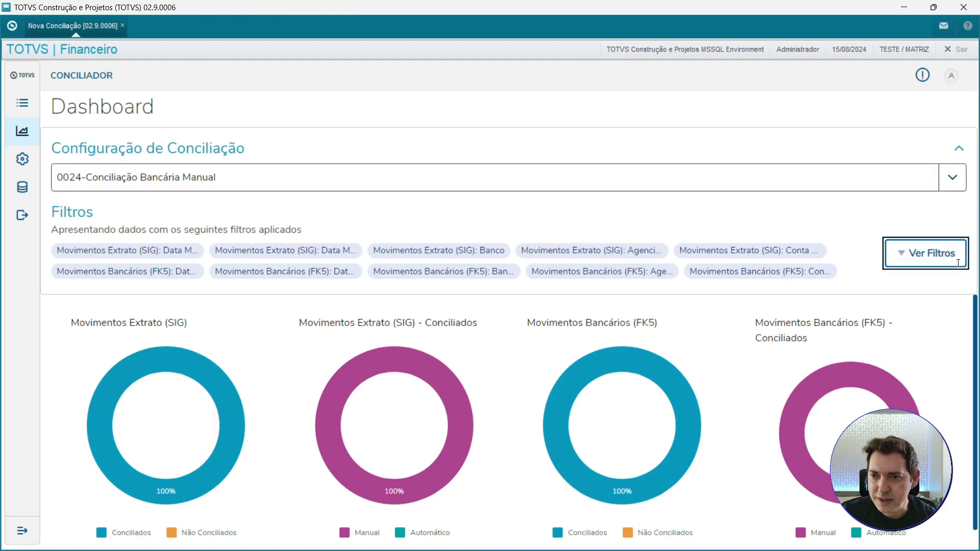Open the help question mark icon

(968, 26)
